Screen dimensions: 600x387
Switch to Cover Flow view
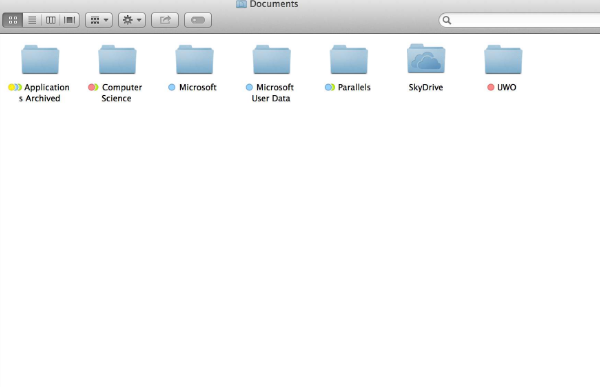pos(70,20)
